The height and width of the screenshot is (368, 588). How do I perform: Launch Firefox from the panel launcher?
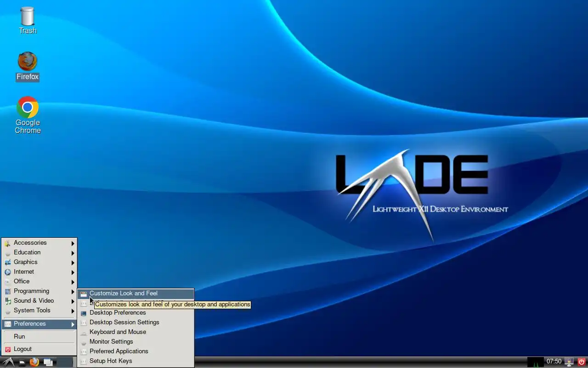[x=34, y=362]
